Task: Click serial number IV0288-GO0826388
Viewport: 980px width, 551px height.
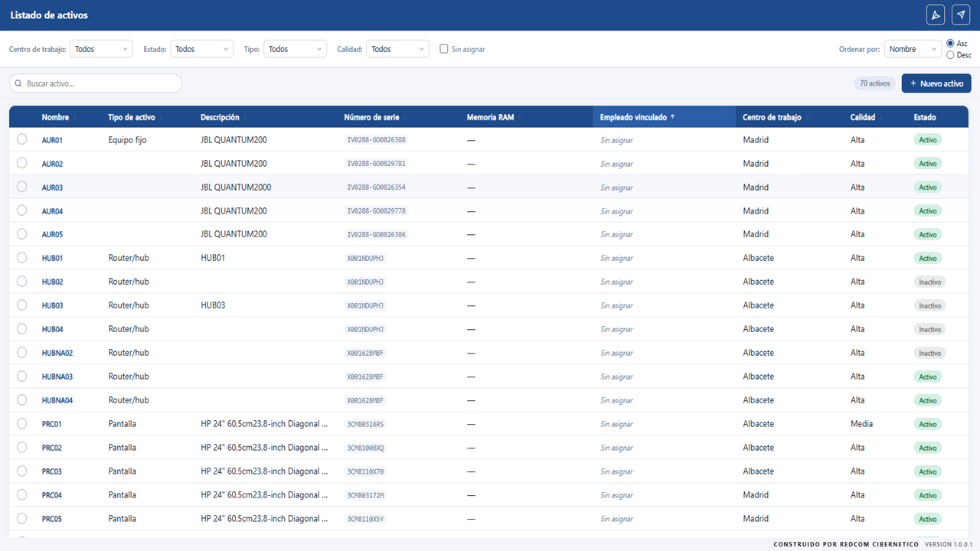Action: [376, 140]
